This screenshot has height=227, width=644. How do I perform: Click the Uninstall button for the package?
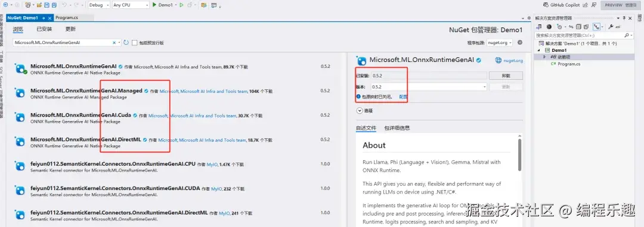pyautogui.click(x=506, y=76)
